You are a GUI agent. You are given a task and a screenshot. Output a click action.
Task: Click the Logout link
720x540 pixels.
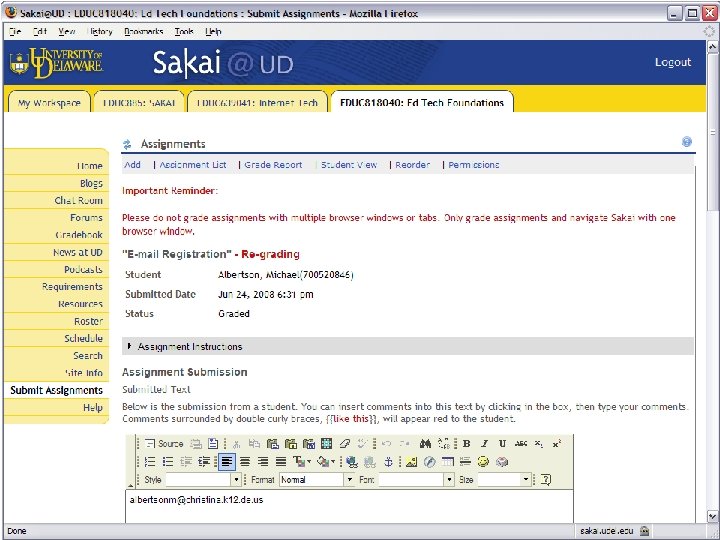[x=673, y=62]
